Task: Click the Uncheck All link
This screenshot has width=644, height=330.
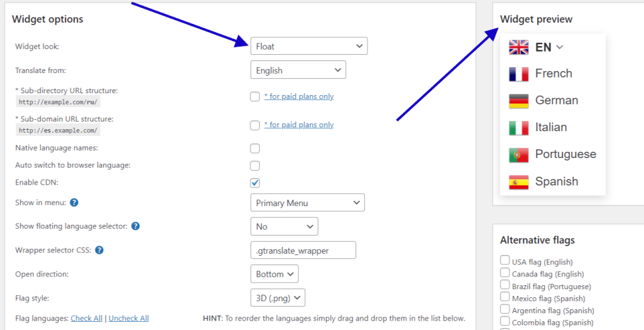Action: tap(128, 318)
